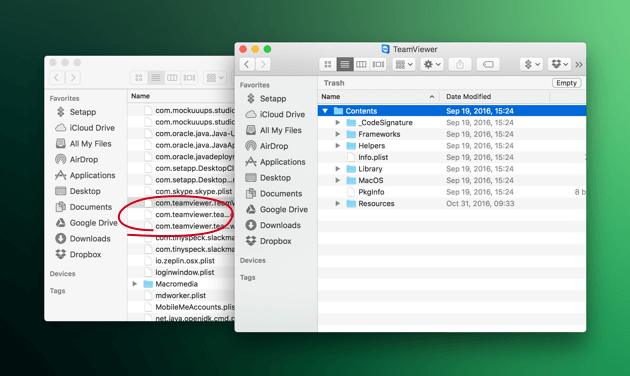This screenshot has width=630, height=376.
Task: Open Documents in the TeamViewer window sidebar
Action: click(x=274, y=194)
